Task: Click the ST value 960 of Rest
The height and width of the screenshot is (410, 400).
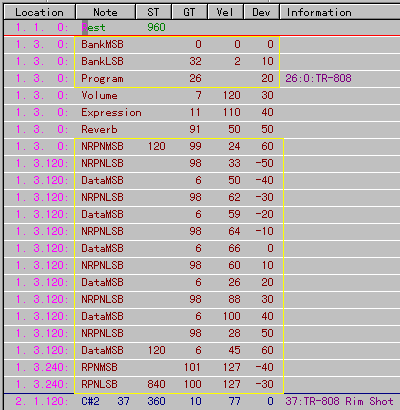Action: pos(156,27)
